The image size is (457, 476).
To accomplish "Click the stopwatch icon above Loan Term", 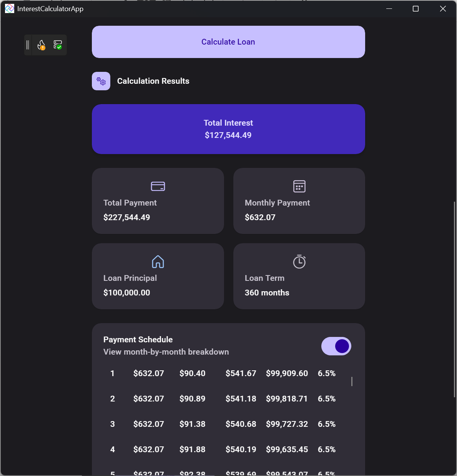I will pos(299,262).
